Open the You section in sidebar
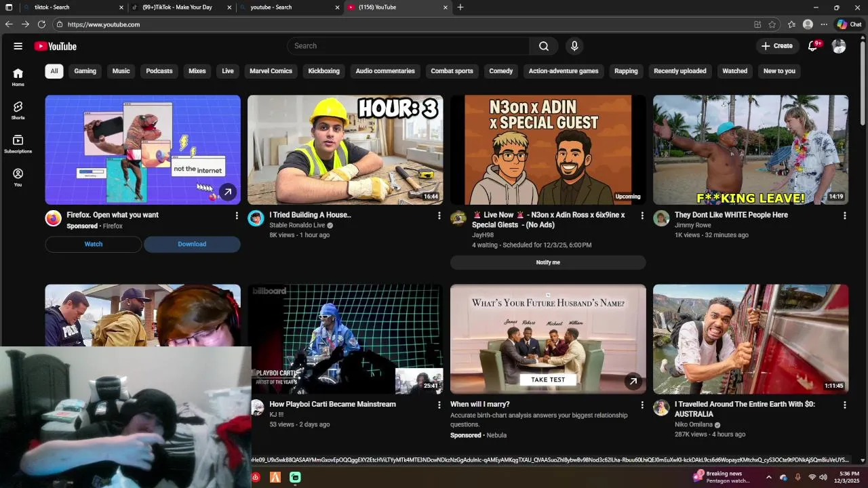Screen dimensions: 868x488 [18, 177]
